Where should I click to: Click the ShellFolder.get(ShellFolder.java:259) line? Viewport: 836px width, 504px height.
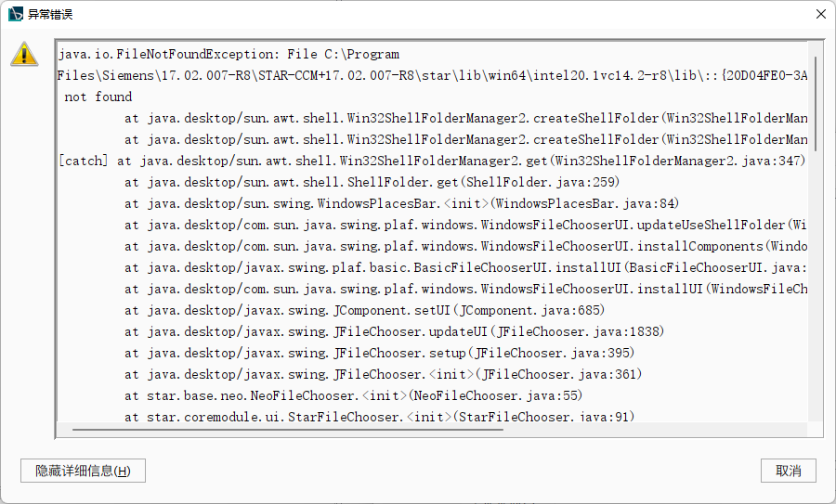372,182
